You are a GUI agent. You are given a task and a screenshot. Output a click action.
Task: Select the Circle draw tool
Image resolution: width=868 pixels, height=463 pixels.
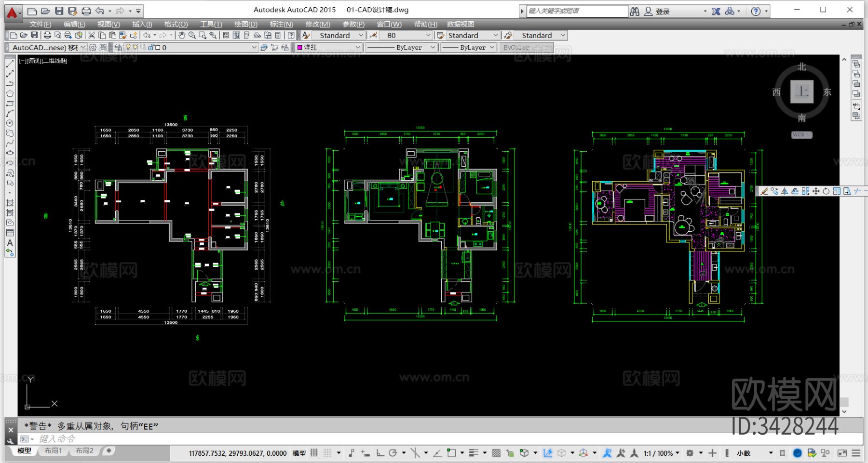coord(10,123)
